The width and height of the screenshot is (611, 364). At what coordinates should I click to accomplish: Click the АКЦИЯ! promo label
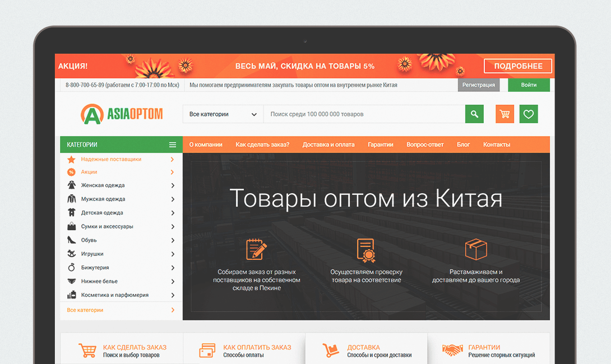[73, 66]
